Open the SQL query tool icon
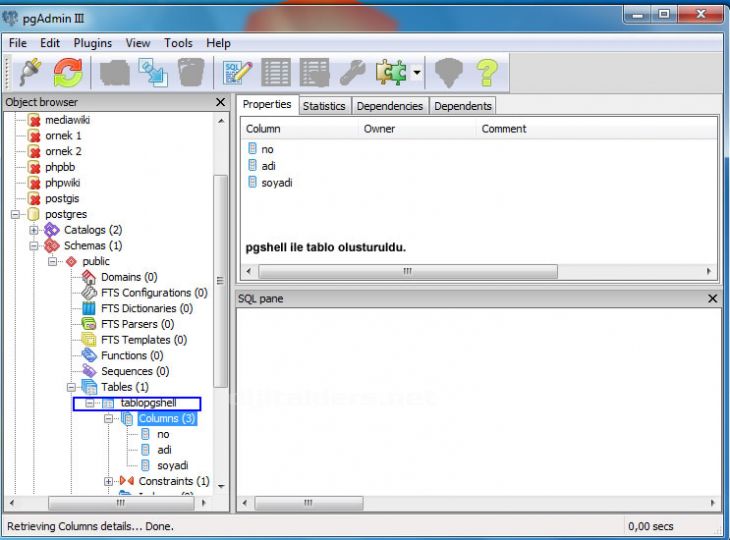This screenshot has width=730, height=540. pos(237,73)
